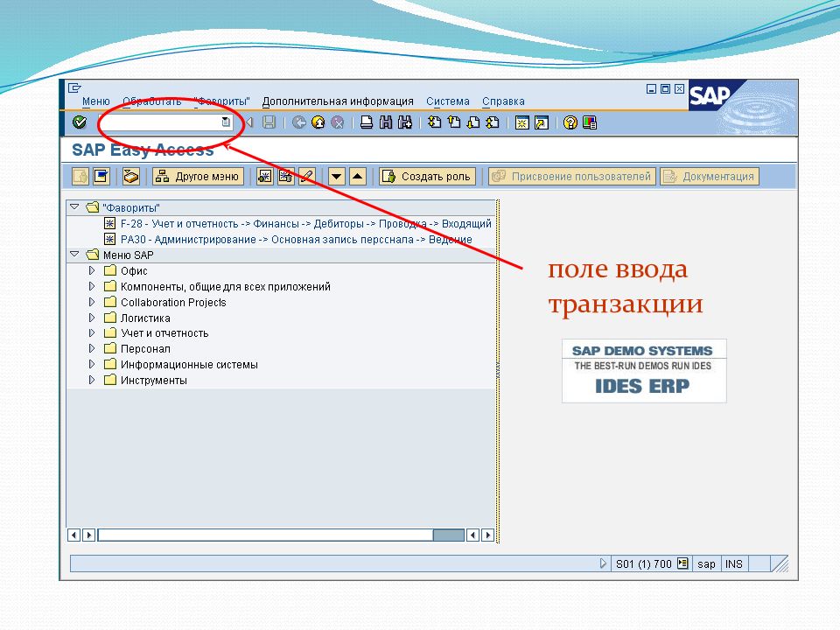Viewport: 840px width, 630px height.
Task: Click the Присвоение пользователей button
Action: [x=571, y=176]
